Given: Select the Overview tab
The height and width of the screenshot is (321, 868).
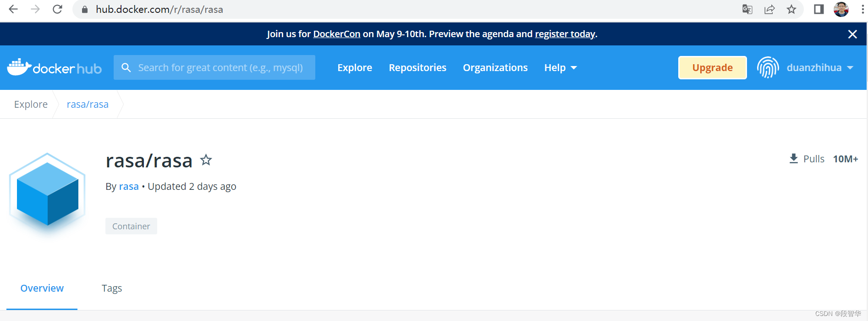Looking at the screenshot, I should click(x=42, y=288).
